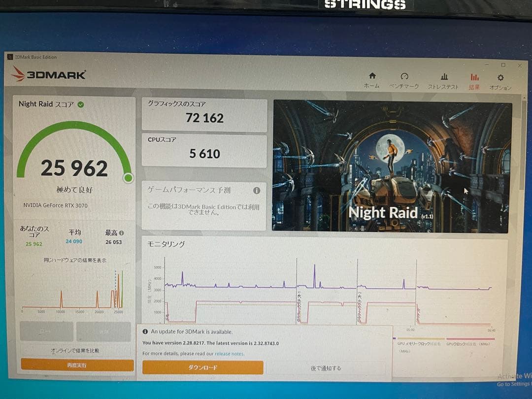This screenshot has height=399, width=532.
Task: Open the release notes link
Action: 230,354
